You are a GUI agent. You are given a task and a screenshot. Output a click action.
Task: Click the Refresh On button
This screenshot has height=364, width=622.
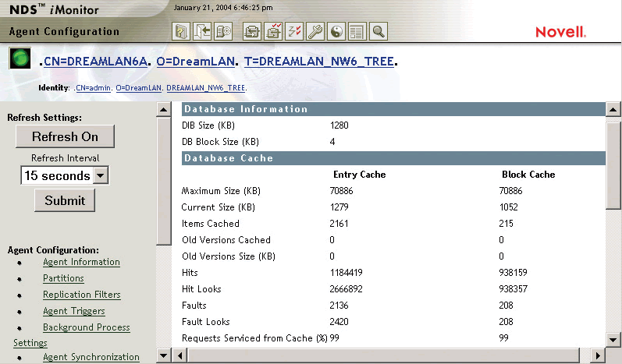[65, 136]
